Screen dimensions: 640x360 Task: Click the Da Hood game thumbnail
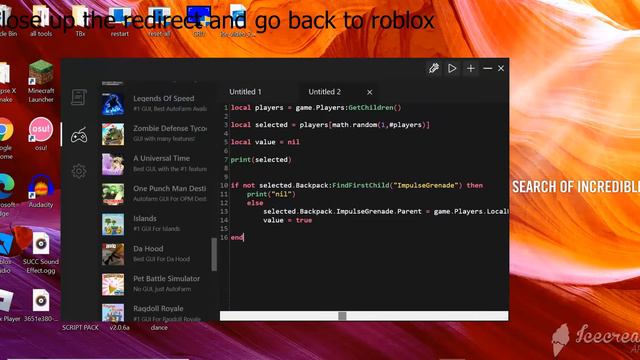click(x=113, y=254)
